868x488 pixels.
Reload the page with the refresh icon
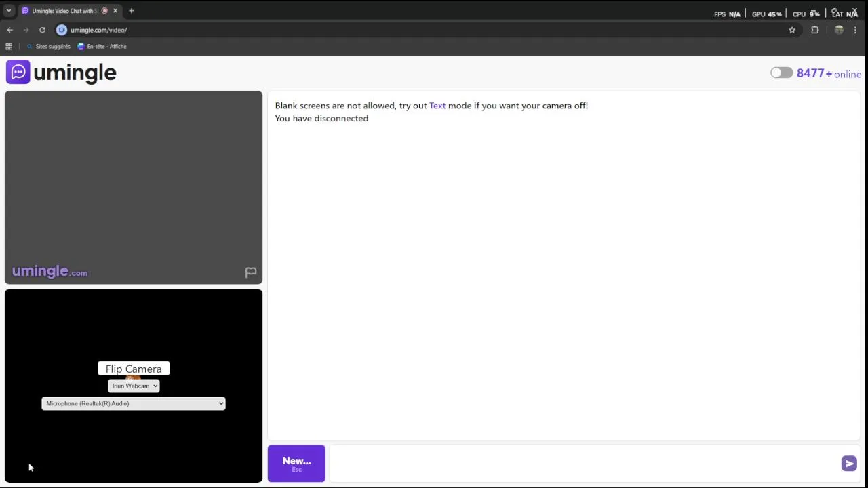pos(42,30)
